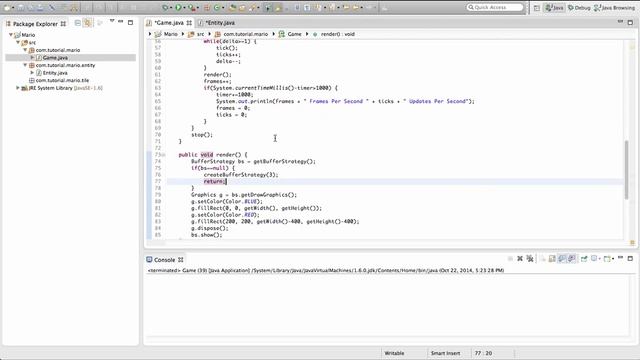Click the Back navigation arrow in toolbar
640x360 pixels.
356,7
